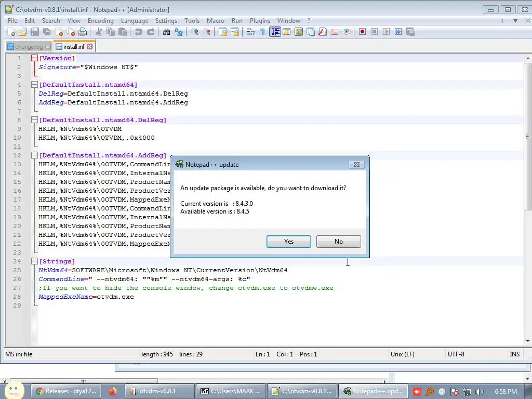The image size is (532, 399).
Task: Open the File menu
Action: click(x=12, y=21)
